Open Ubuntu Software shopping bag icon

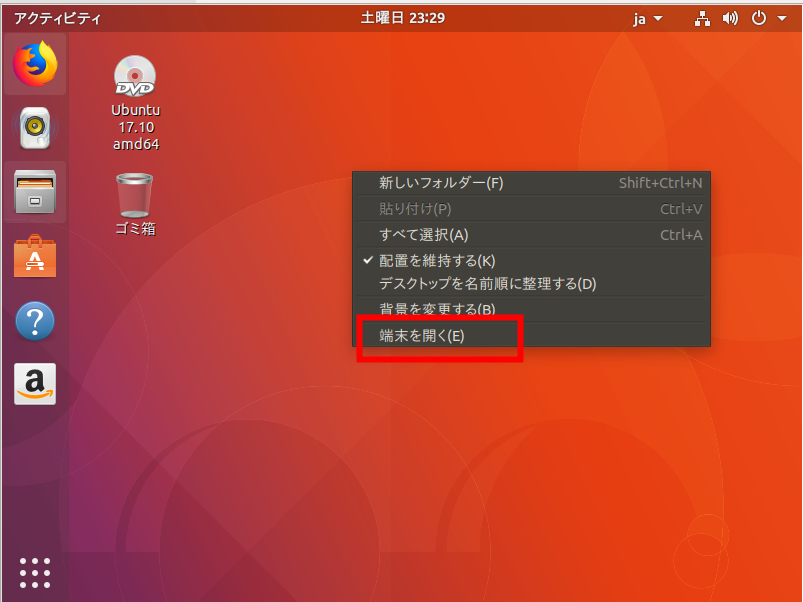[35, 256]
